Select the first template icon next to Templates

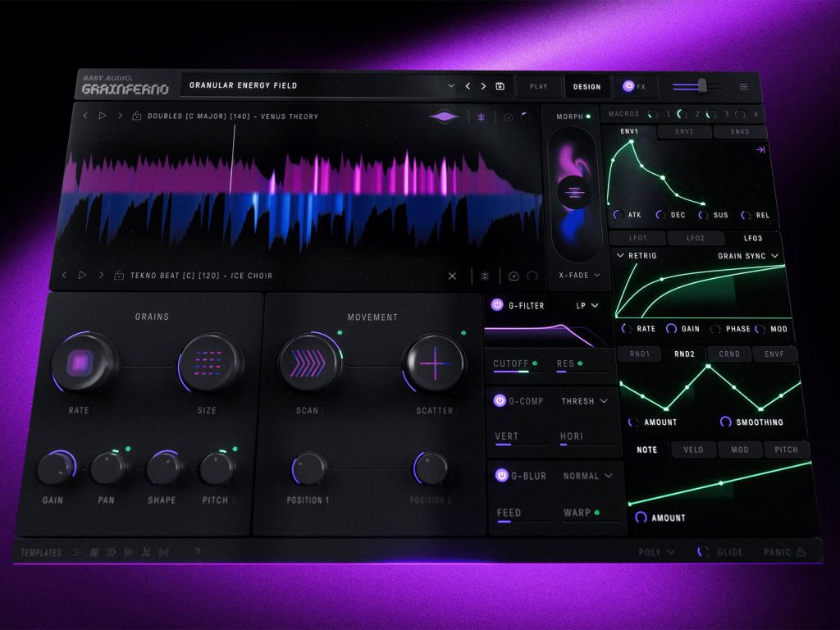pyautogui.click(x=76, y=552)
